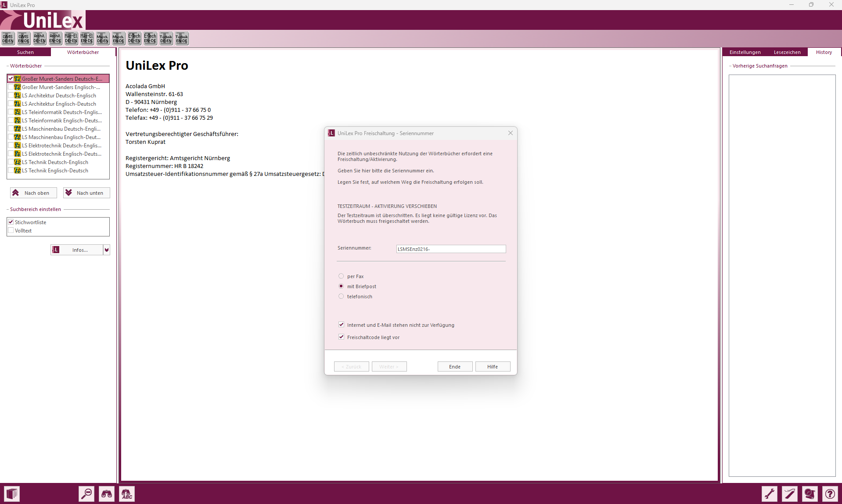The width and height of the screenshot is (842, 504).
Task: Click the binoculars ABC icon
Action: tap(127, 494)
